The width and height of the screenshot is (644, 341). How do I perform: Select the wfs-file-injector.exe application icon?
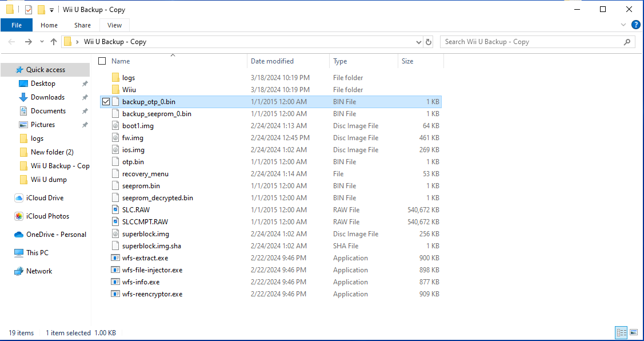click(x=115, y=270)
